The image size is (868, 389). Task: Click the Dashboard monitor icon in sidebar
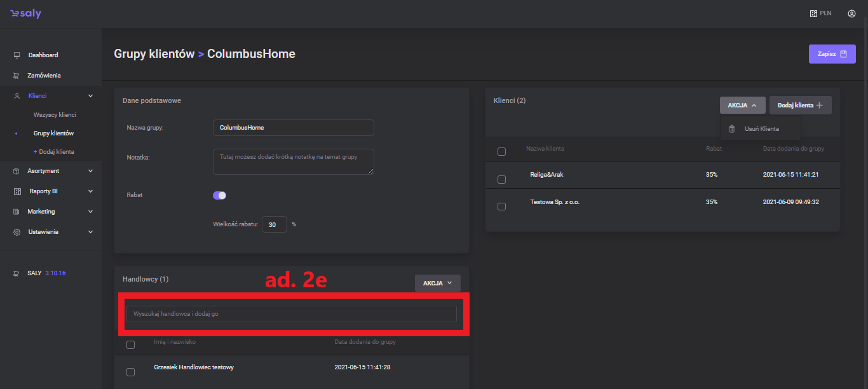[x=17, y=55]
